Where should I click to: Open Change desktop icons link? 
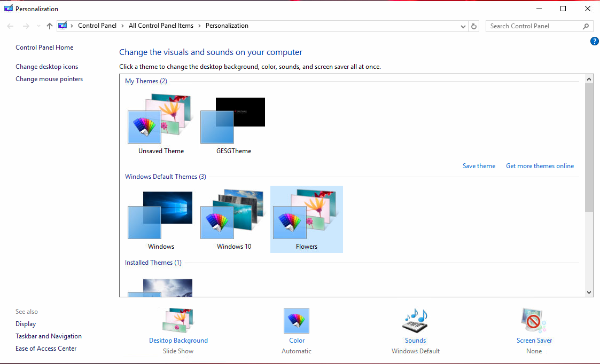[46, 67]
